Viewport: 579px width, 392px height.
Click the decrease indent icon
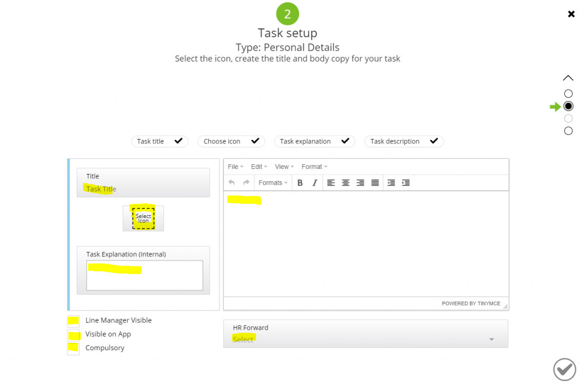coord(391,182)
